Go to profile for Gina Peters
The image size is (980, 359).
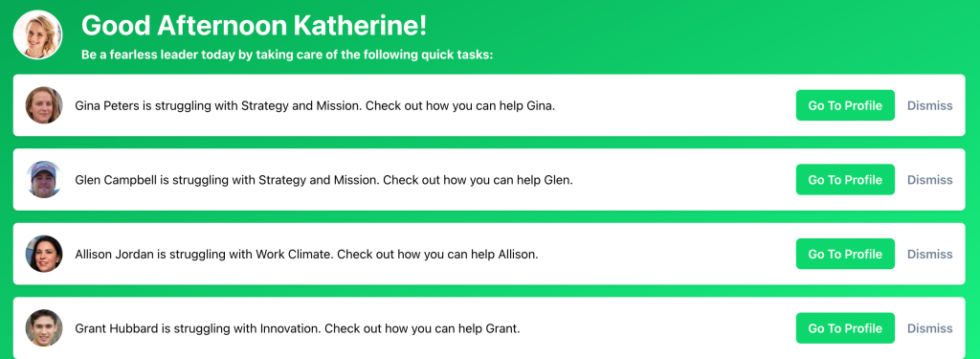pos(845,105)
